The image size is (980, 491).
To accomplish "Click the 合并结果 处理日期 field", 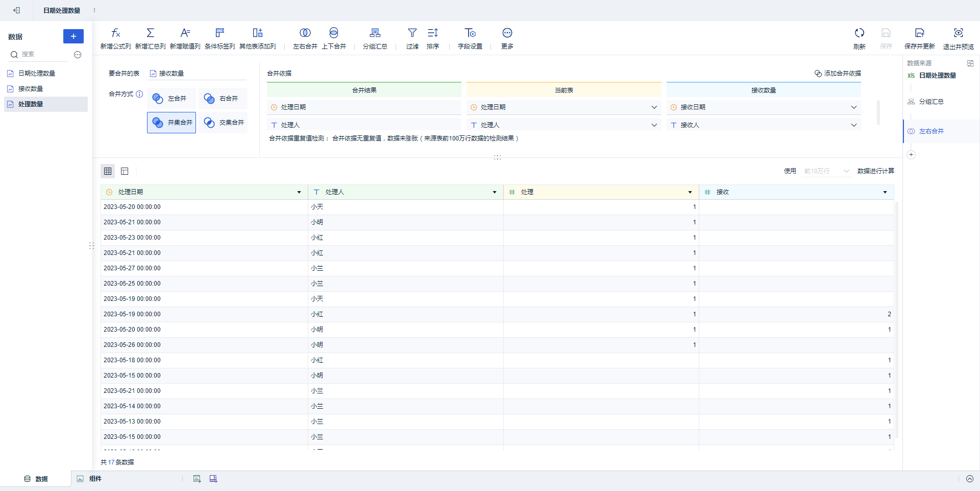I will (x=364, y=107).
